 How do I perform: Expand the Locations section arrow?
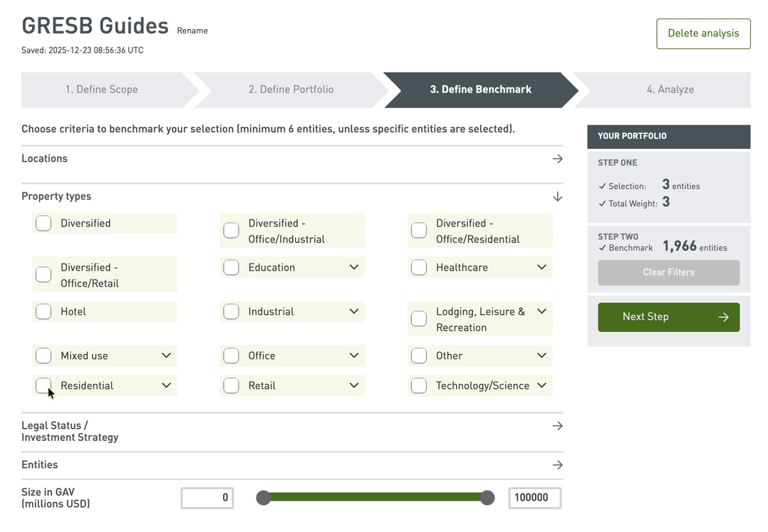(557, 159)
